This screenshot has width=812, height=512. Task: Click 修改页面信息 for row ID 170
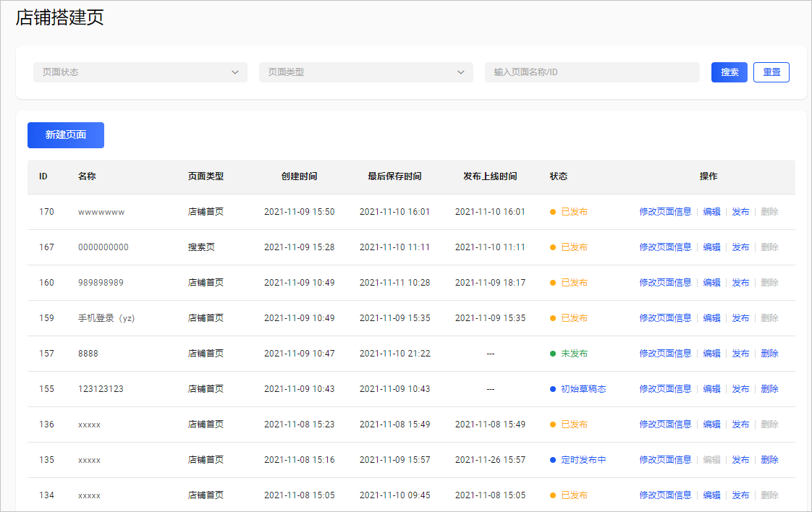coord(665,212)
